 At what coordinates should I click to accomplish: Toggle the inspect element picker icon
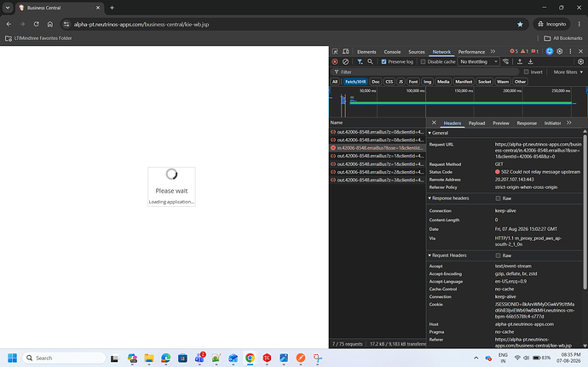point(335,51)
